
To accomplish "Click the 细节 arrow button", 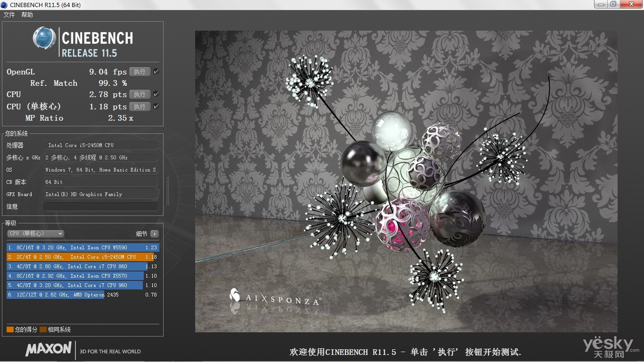I will [155, 234].
